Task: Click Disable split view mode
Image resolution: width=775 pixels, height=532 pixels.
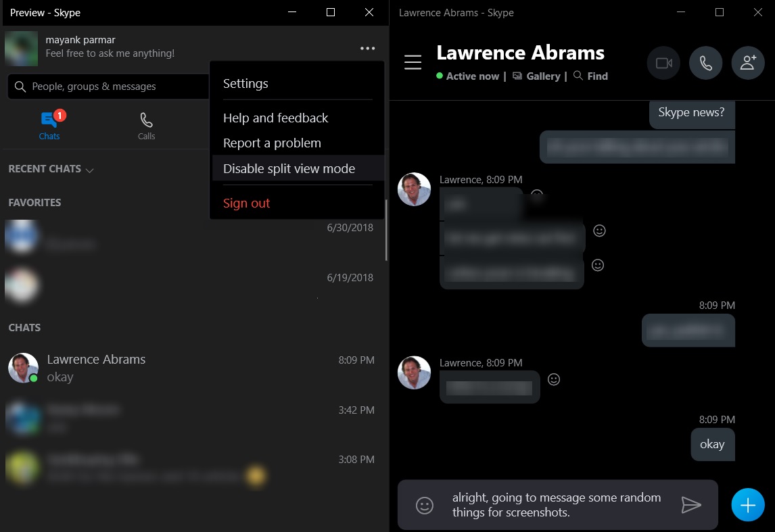Action: (x=298, y=168)
